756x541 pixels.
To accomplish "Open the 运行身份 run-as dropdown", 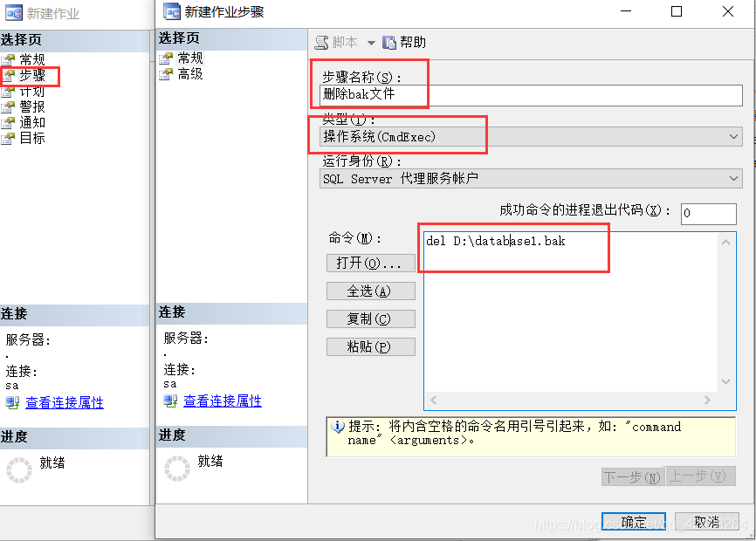I will [531, 179].
